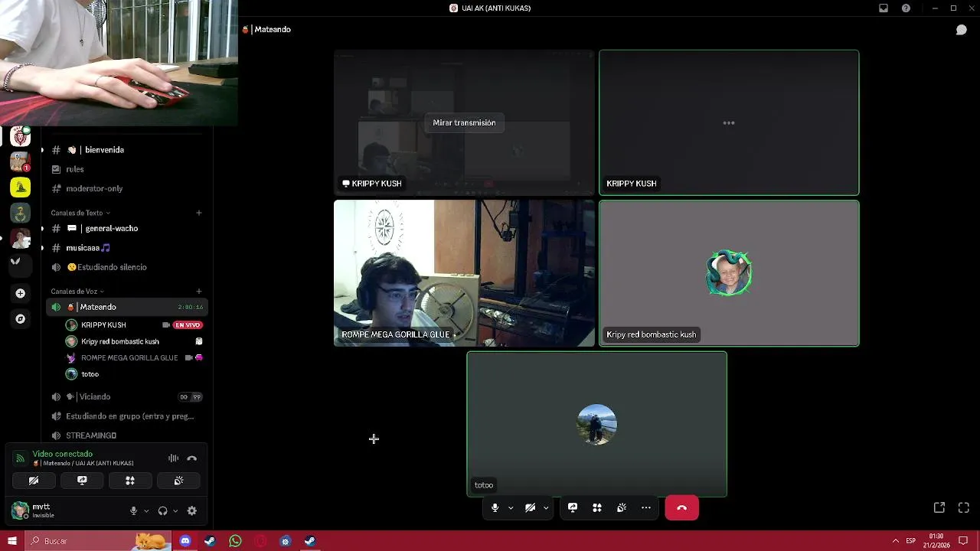
Task: Share screen button in voice panel
Action: coord(82,481)
